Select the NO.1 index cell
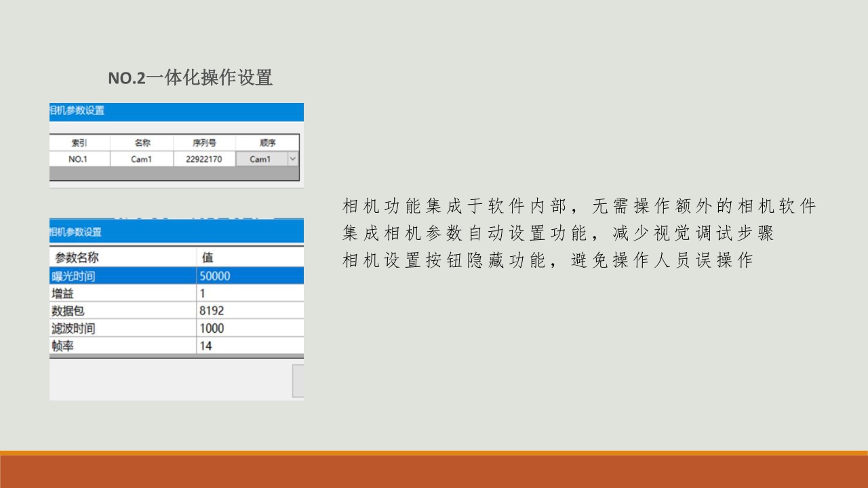The width and height of the screenshot is (868, 488). point(79,159)
